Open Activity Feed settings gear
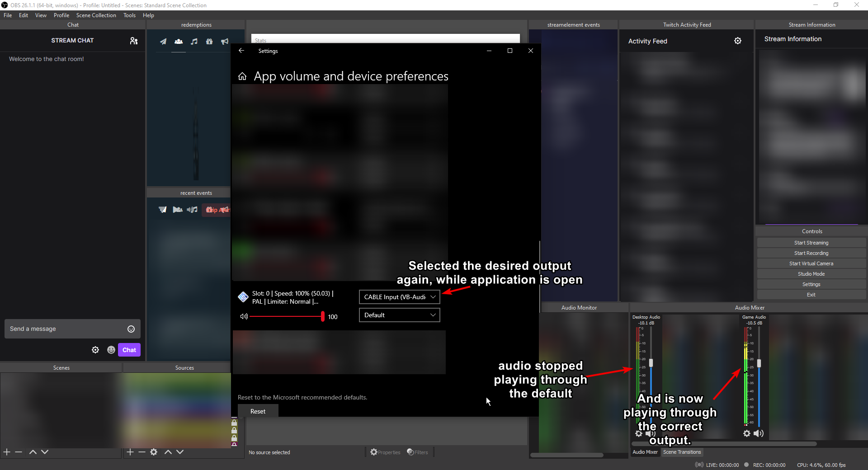 coord(738,41)
